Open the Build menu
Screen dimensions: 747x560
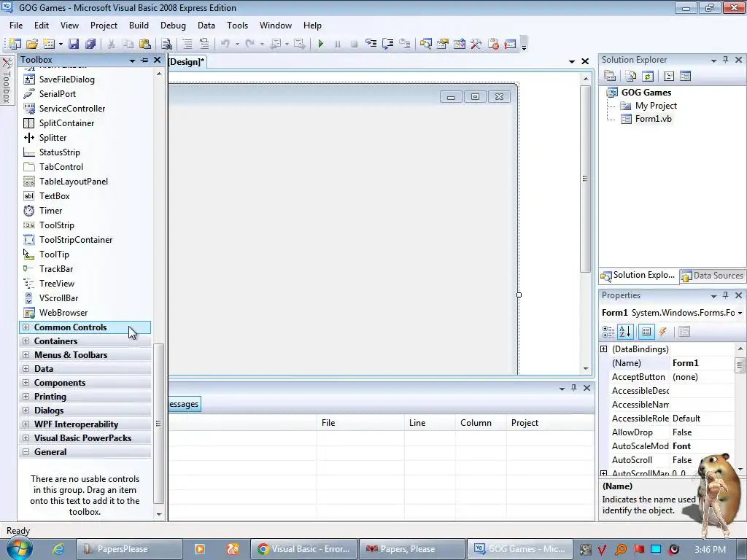pyautogui.click(x=139, y=26)
